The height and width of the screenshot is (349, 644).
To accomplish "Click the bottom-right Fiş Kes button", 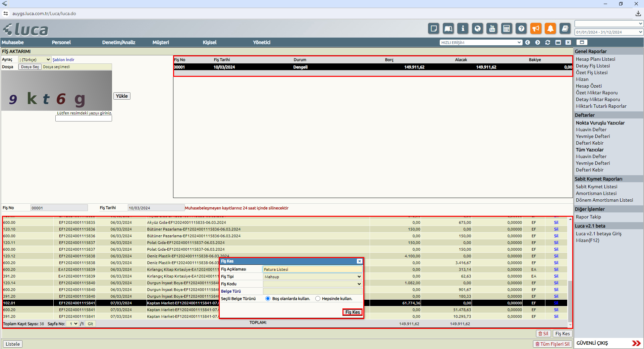I will [562, 334].
